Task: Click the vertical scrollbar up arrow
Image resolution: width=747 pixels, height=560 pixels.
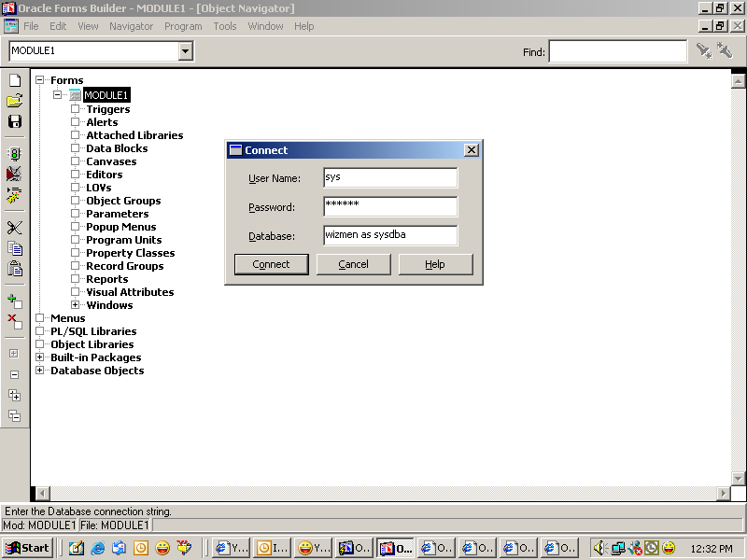Action: [x=738, y=81]
